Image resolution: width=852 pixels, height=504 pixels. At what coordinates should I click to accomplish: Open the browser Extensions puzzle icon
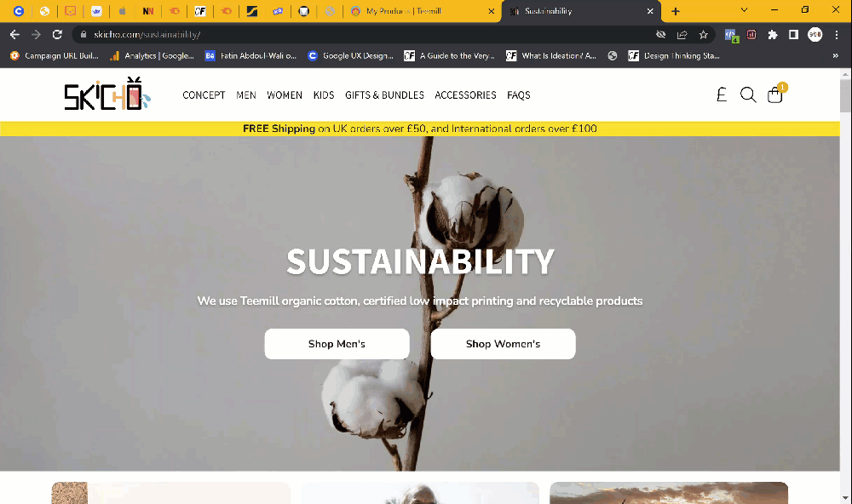tap(773, 35)
